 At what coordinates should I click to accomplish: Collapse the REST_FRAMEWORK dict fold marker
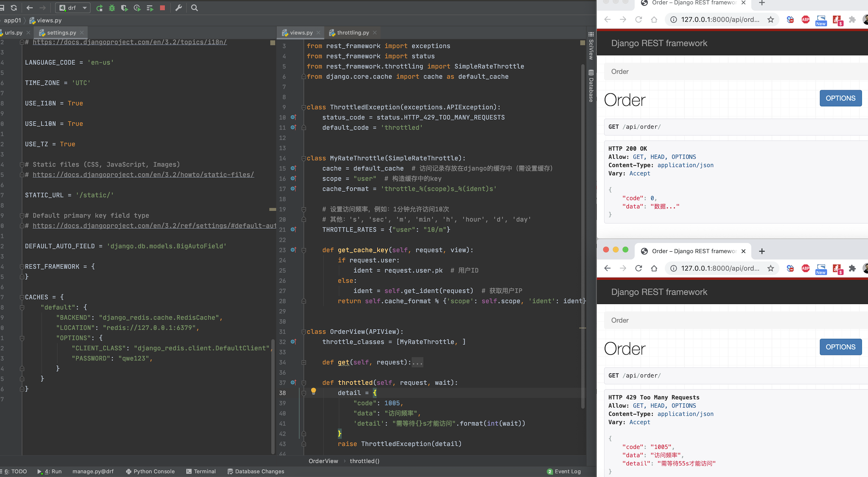[x=22, y=267]
